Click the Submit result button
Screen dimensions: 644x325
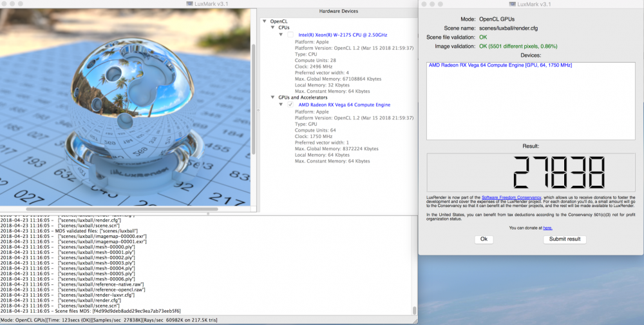[565, 239]
